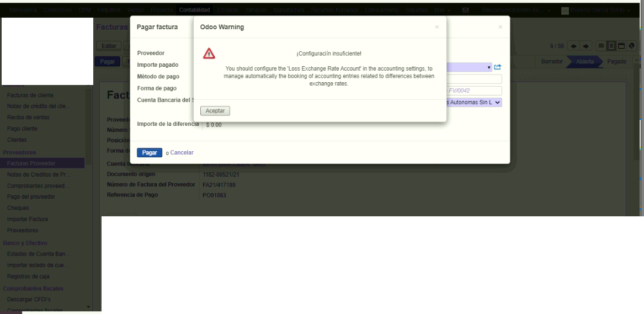The image size is (644, 314).
Task: Go to previous record arrow
Action: (x=573, y=46)
